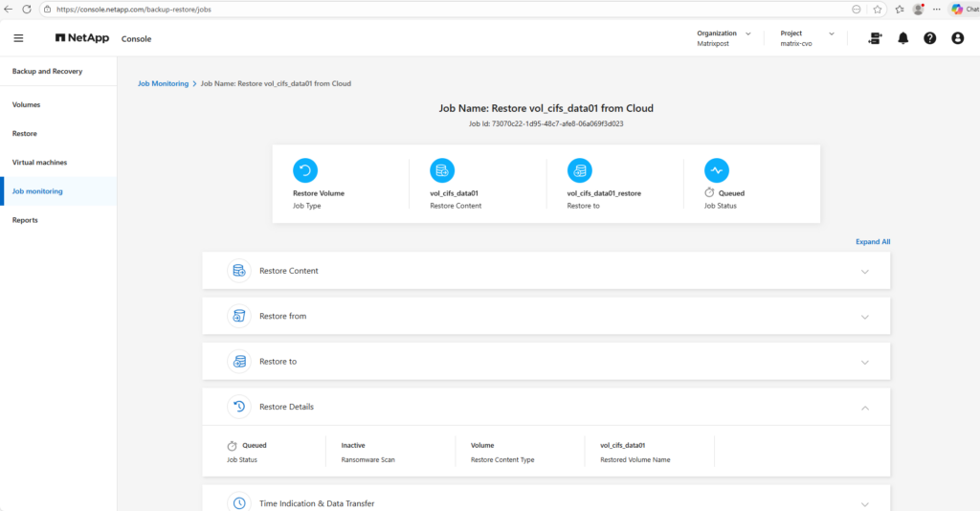Open Reports in the sidebar
The image size is (980, 511).
(25, 220)
